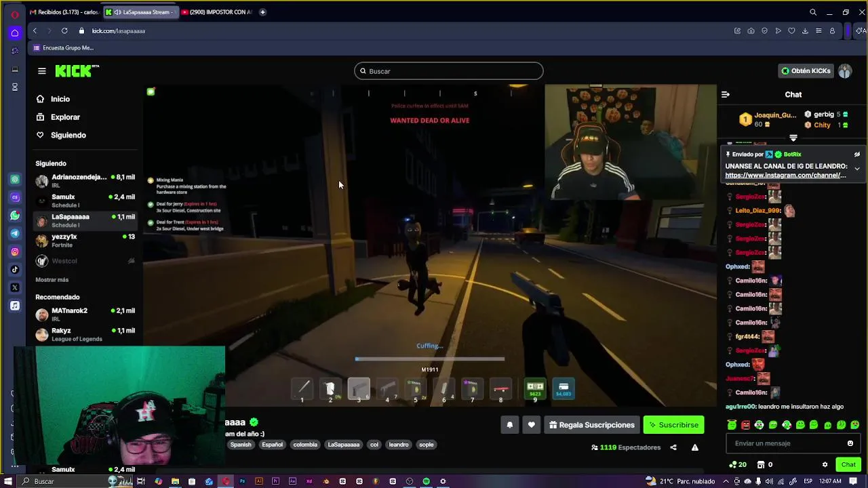Click the KICK logo
The height and width of the screenshot is (488, 868).
tap(77, 71)
